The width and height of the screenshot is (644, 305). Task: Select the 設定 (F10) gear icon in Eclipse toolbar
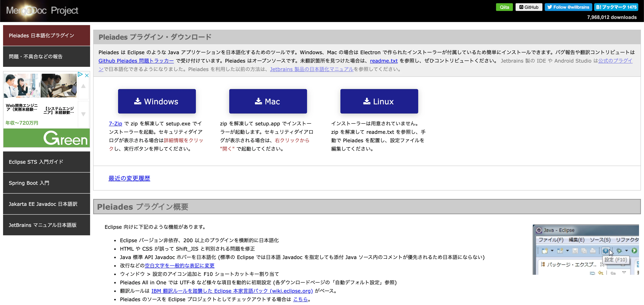pyautogui.click(x=605, y=251)
